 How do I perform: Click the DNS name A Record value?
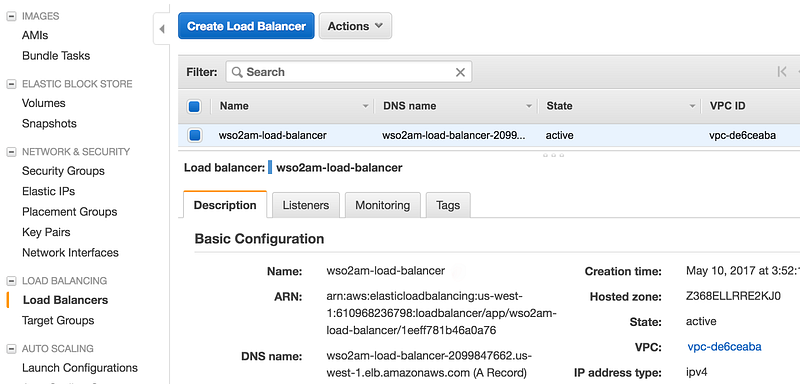point(429,364)
